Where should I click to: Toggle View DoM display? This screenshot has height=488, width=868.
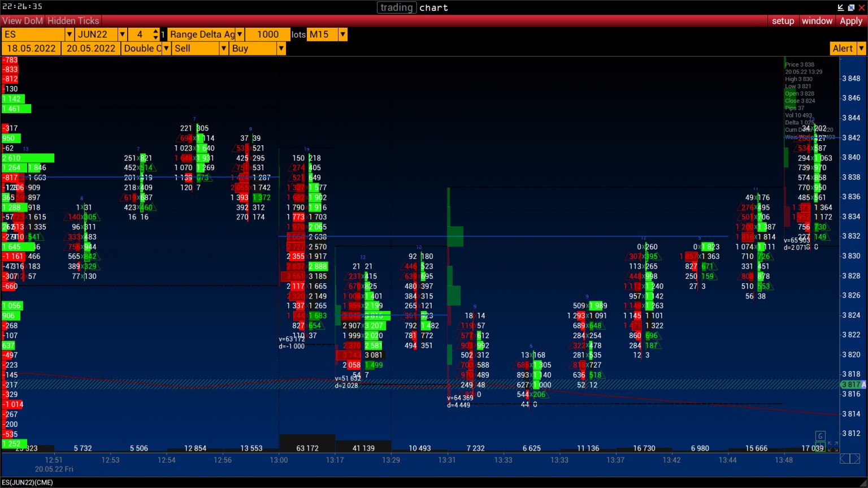23,21
